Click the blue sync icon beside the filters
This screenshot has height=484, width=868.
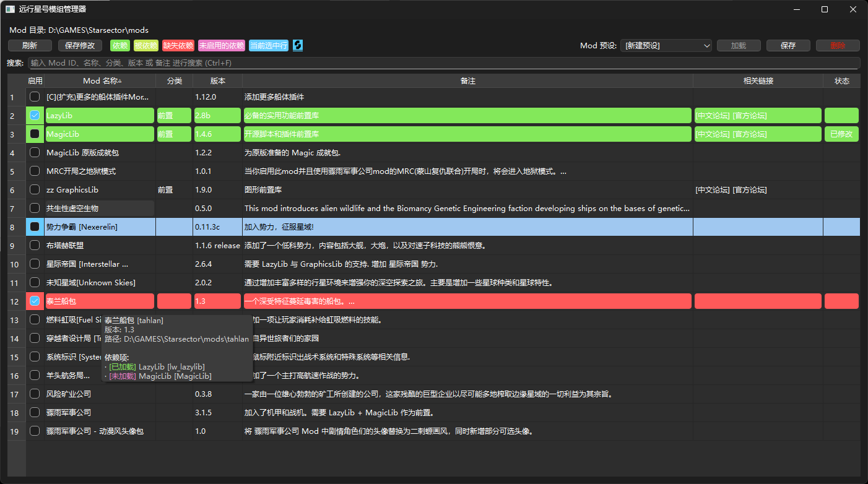click(x=298, y=45)
